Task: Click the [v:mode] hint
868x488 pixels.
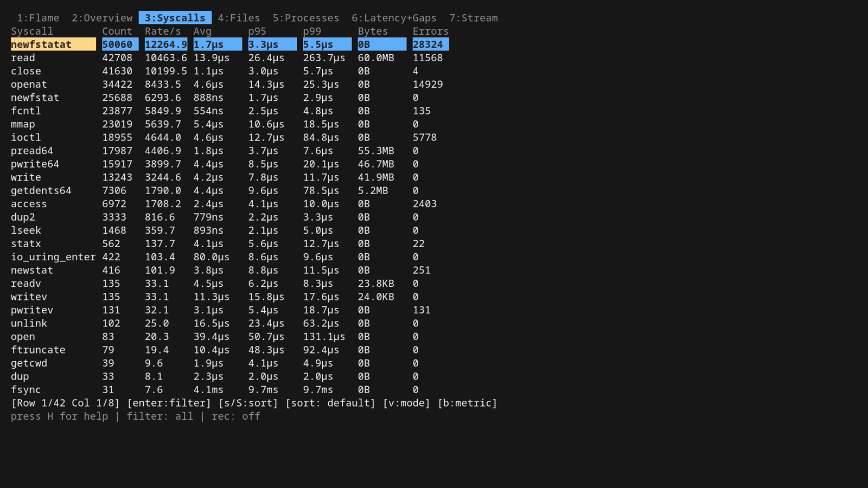Action: (x=406, y=403)
